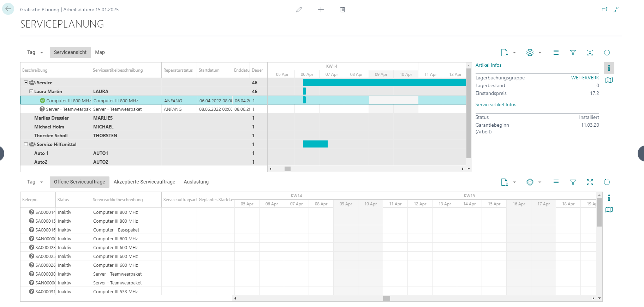Click the trash delete icon
Screen dimensions: 644x307
(x=342, y=10)
